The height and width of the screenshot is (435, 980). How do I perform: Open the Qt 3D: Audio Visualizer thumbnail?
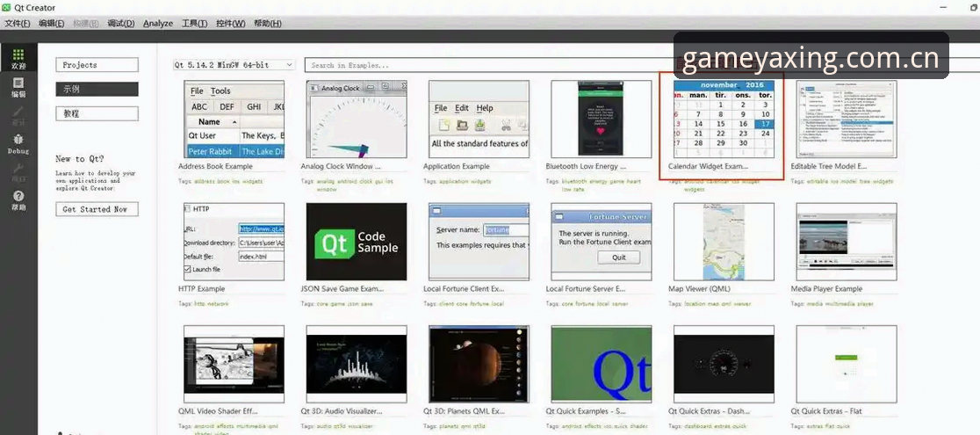point(357,364)
